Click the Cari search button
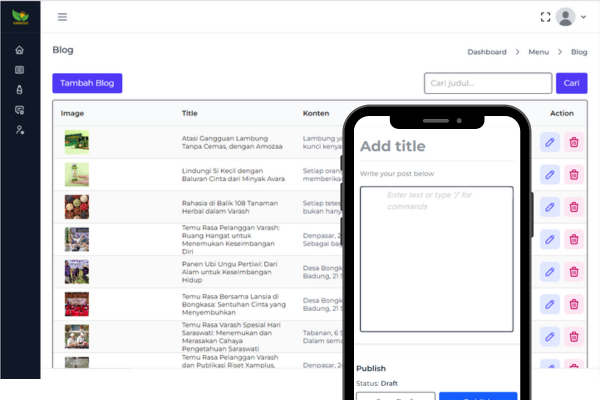The width and height of the screenshot is (600, 400). tap(571, 83)
